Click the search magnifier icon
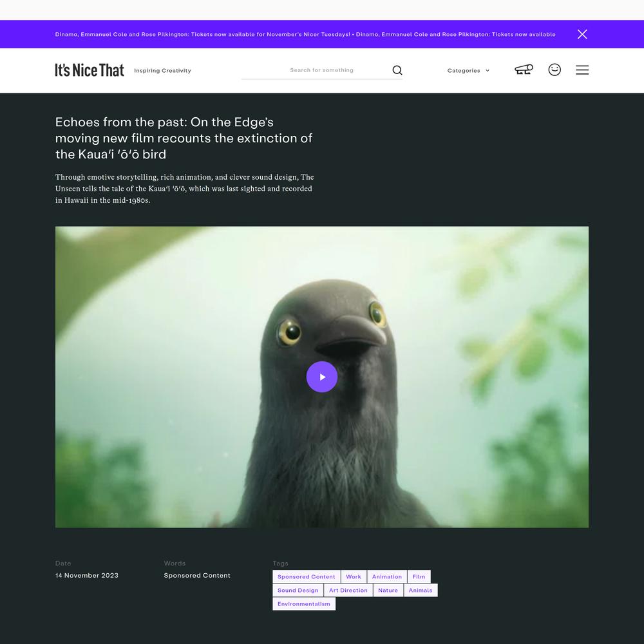 (x=397, y=70)
